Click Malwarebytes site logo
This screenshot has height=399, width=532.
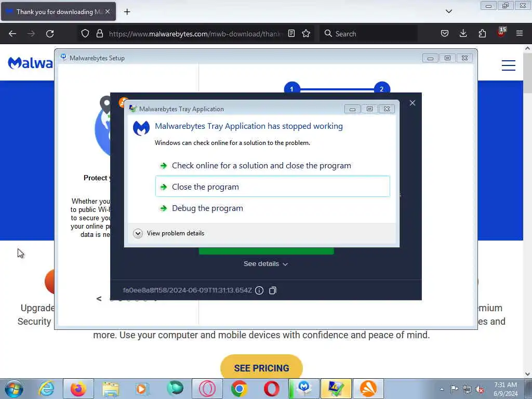tap(31, 63)
